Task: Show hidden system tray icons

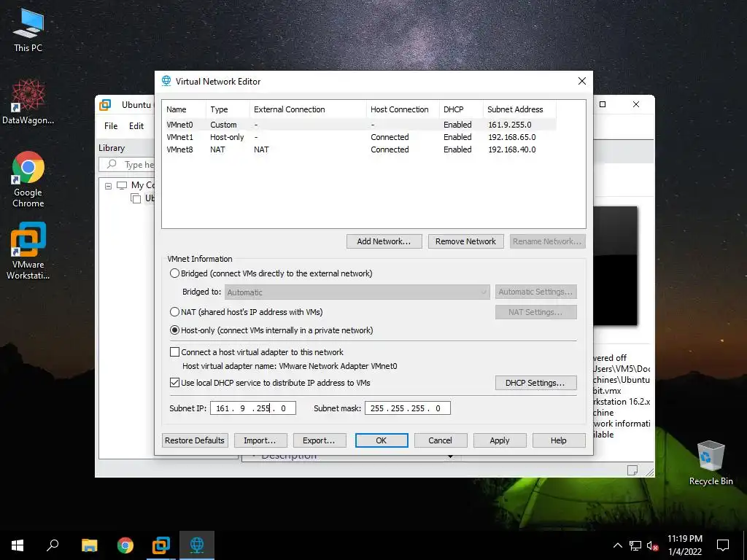Action: pyautogui.click(x=617, y=545)
